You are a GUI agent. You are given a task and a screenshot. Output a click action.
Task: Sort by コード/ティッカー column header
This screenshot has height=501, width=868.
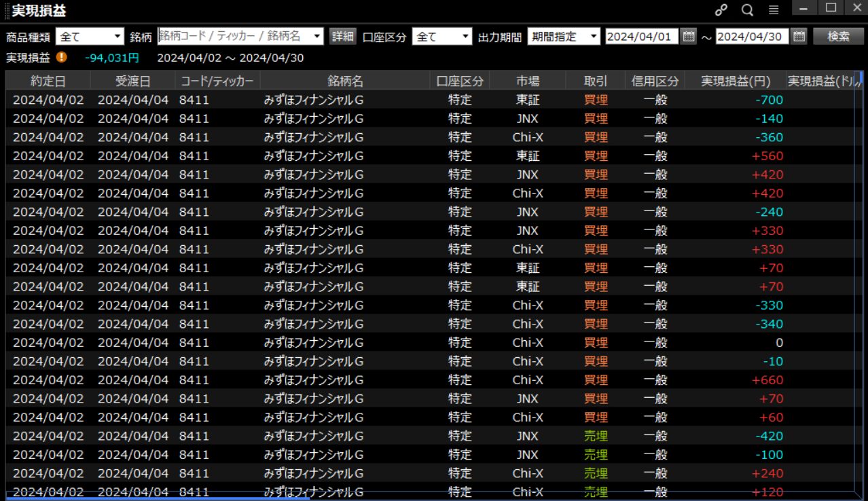tap(217, 81)
